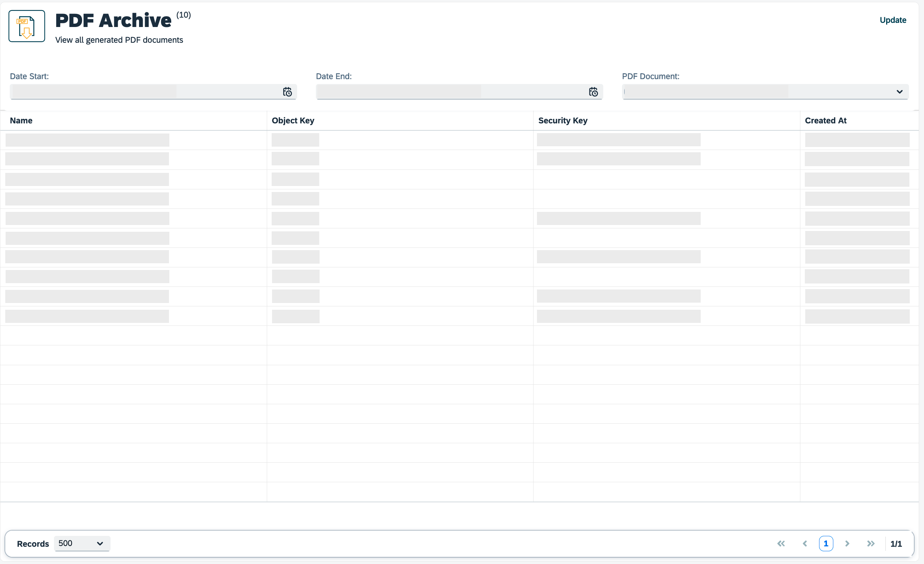The image size is (924, 564).
Task: Open the Records per page dropdown
Action: (x=82, y=543)
